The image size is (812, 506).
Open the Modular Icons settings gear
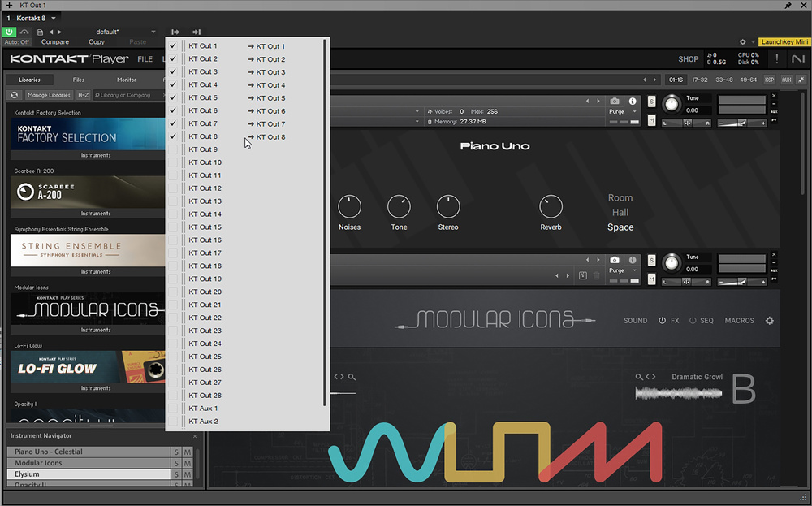[770, 321]
